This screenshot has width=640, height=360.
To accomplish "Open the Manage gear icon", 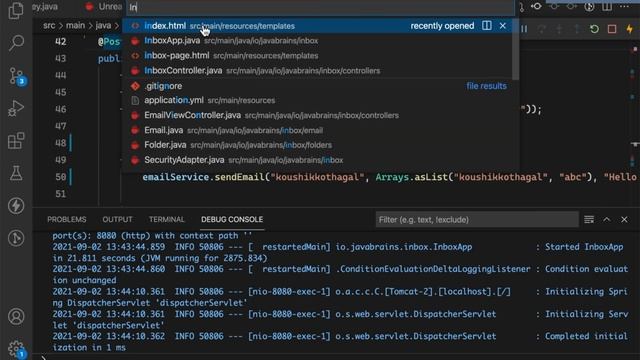I will point(16,349).
